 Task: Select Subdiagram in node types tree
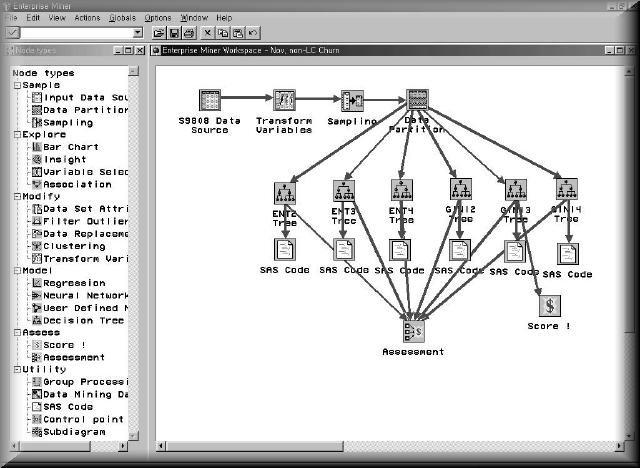pos(69,432)
